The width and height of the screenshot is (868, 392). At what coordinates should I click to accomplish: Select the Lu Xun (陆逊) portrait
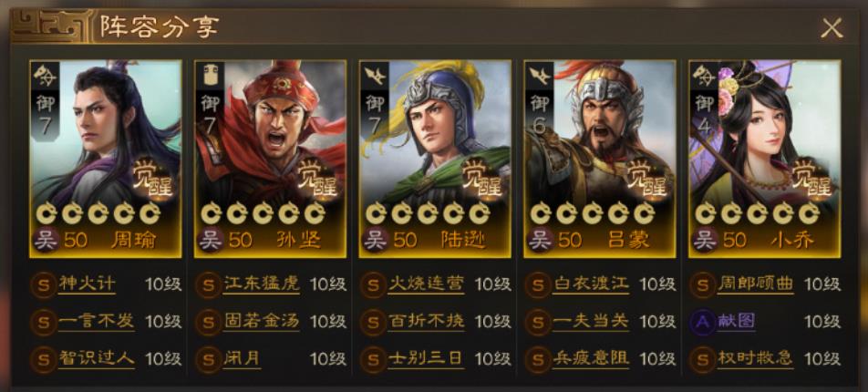point(435,159)
